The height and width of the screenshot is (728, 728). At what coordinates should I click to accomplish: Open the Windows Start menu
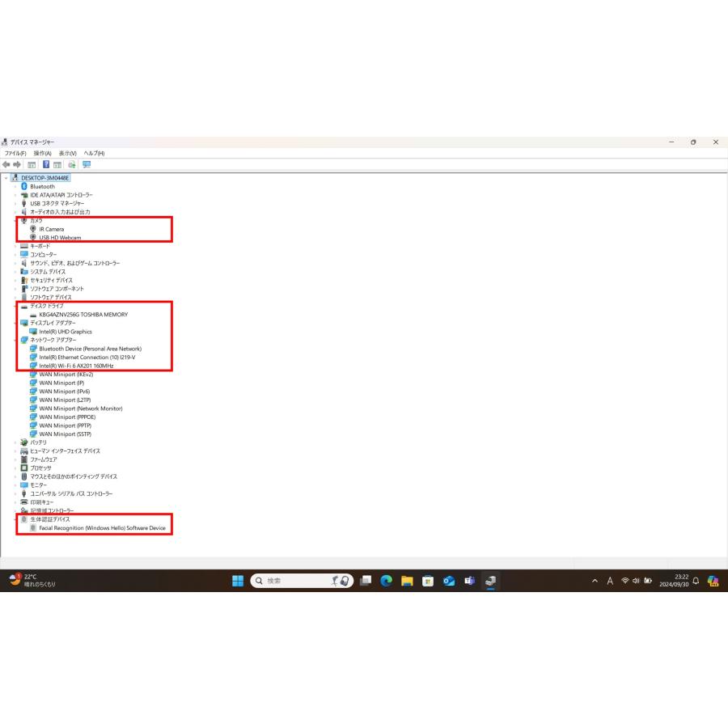tap(238, 580)
